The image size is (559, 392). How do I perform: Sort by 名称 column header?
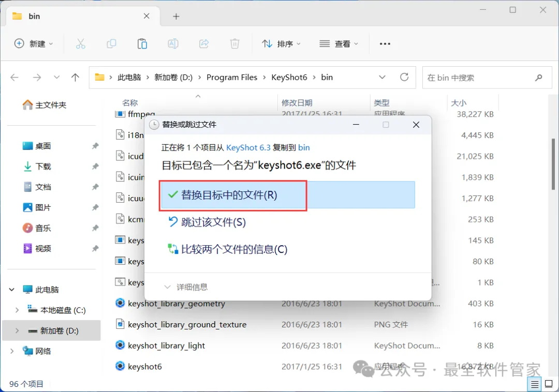[130, 103]
